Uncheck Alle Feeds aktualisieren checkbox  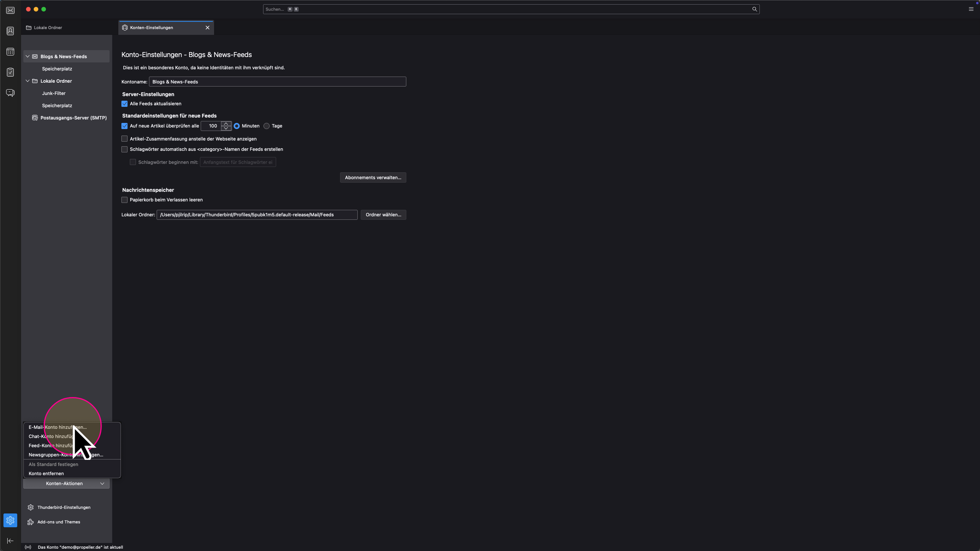pyautogui.click(x=124, y=104)
